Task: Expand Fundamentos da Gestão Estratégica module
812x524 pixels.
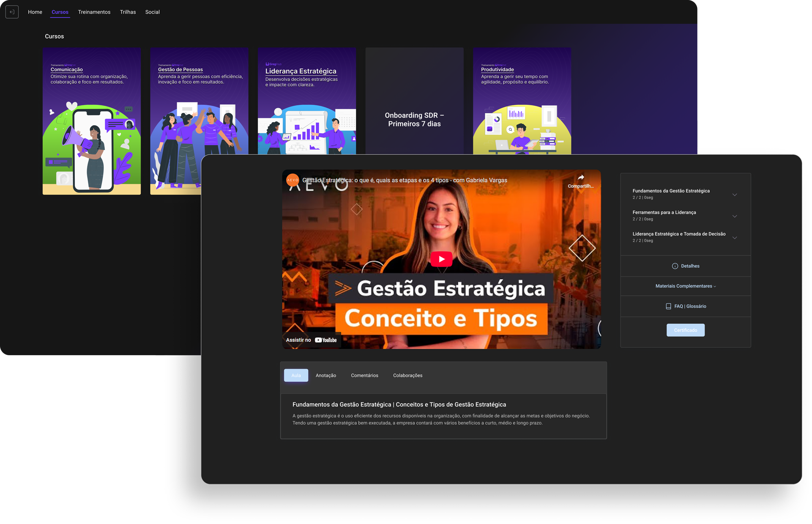Action: [x=734, y=195]
